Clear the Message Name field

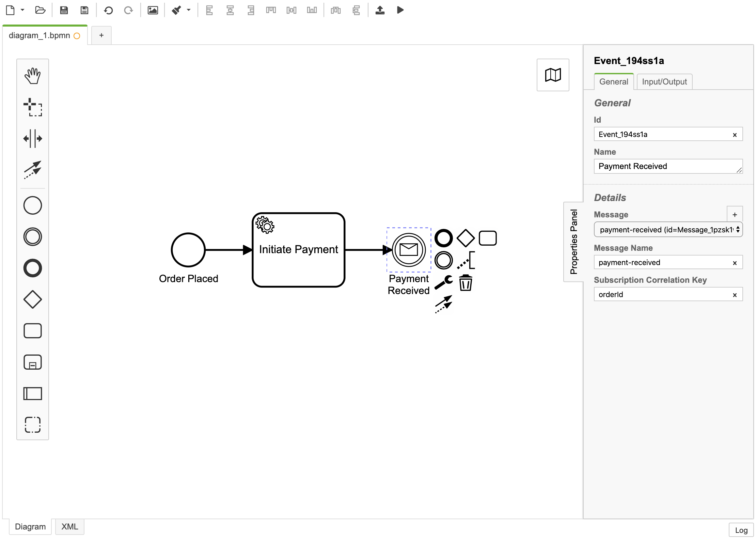click(735, 263)
